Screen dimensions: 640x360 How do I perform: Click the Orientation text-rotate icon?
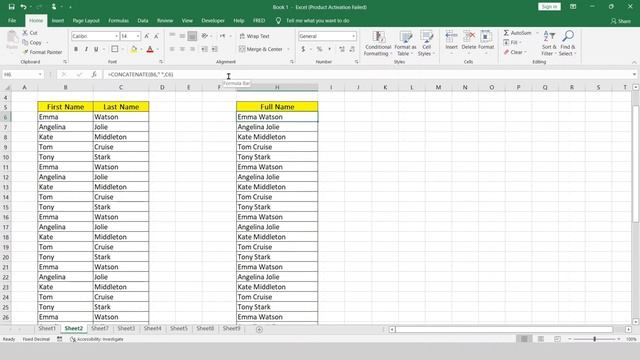pyautogui.click(x=205, y=36)
